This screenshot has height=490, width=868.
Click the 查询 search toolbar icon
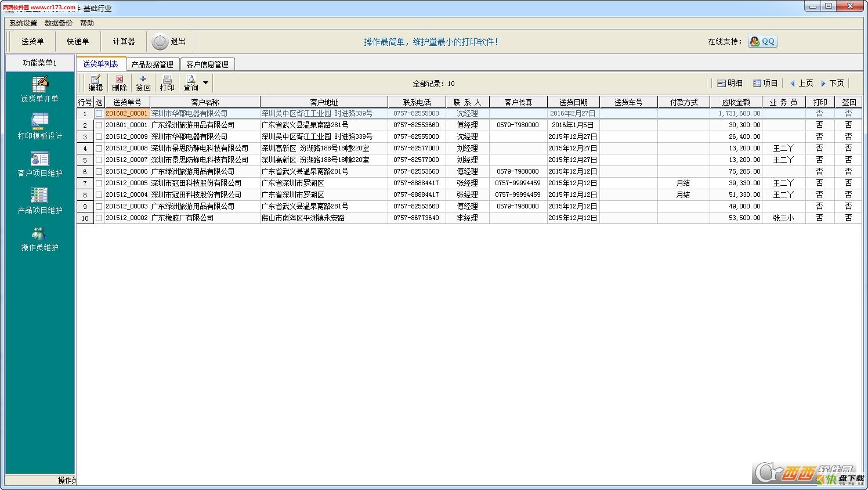pyautogui.click(x=190, y=83)
